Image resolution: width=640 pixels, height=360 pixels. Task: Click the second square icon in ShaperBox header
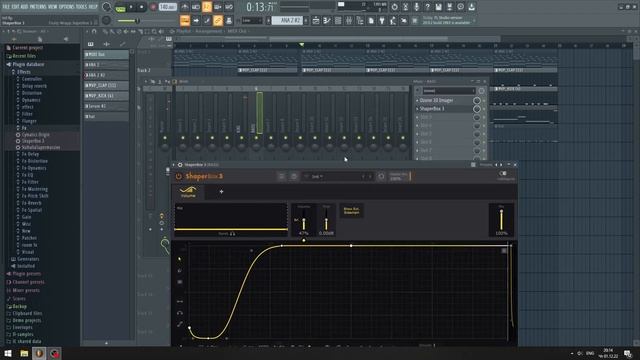pos(293,176)
